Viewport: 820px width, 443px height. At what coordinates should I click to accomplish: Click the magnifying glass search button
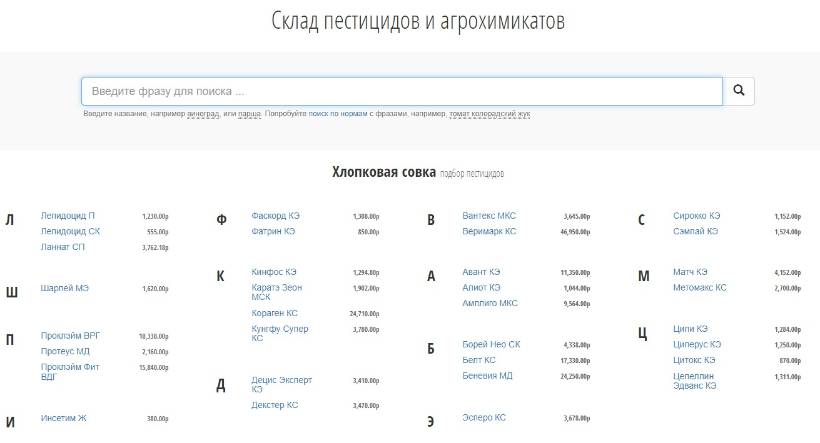click(x=739, y=91)
